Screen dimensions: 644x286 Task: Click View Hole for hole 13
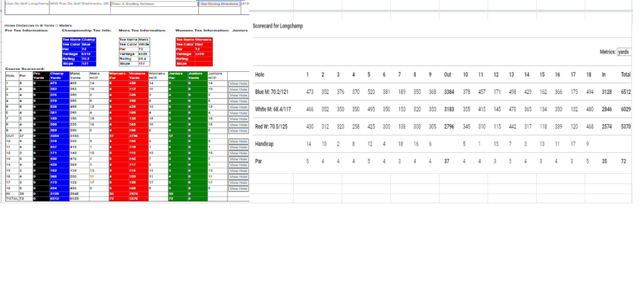(x=238, y=159)
